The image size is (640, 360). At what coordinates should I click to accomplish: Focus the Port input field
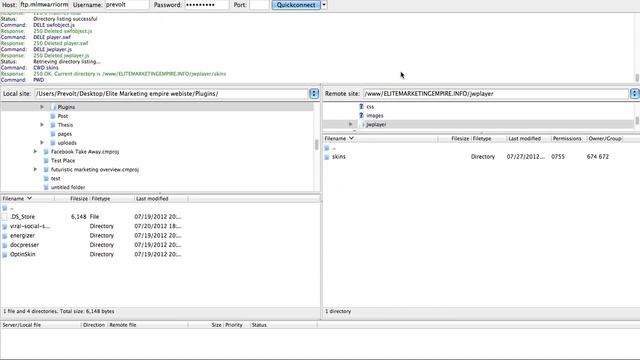(x=259, y=5)
